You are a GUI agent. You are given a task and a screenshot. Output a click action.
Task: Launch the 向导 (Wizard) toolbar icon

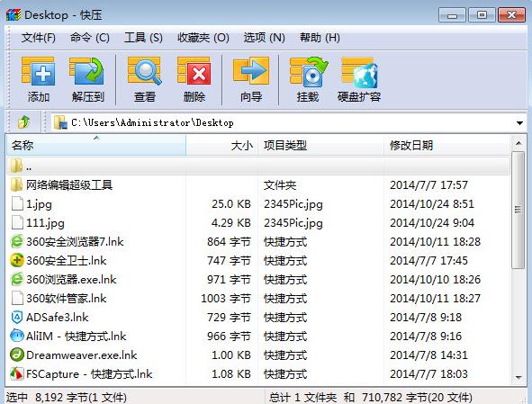[x=251, y=71]
